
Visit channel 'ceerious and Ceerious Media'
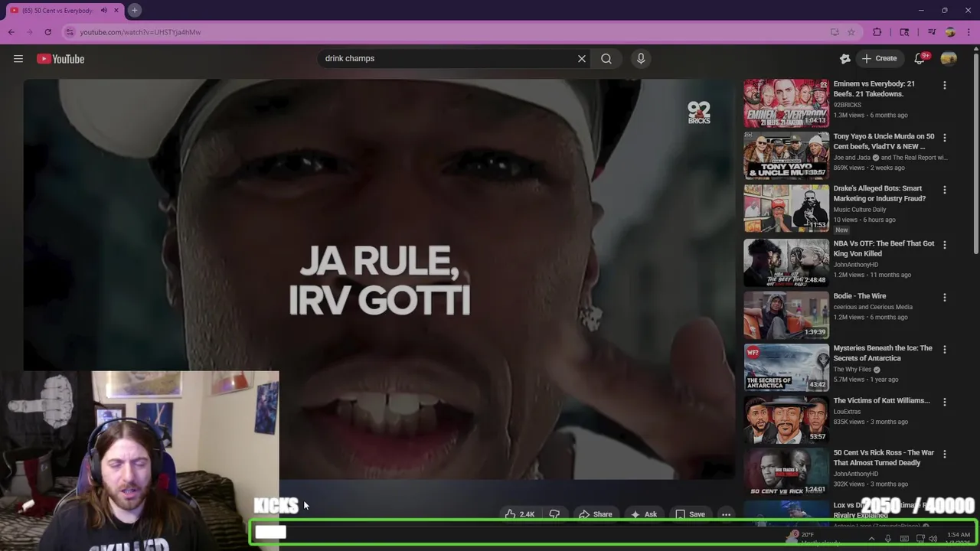872,307
